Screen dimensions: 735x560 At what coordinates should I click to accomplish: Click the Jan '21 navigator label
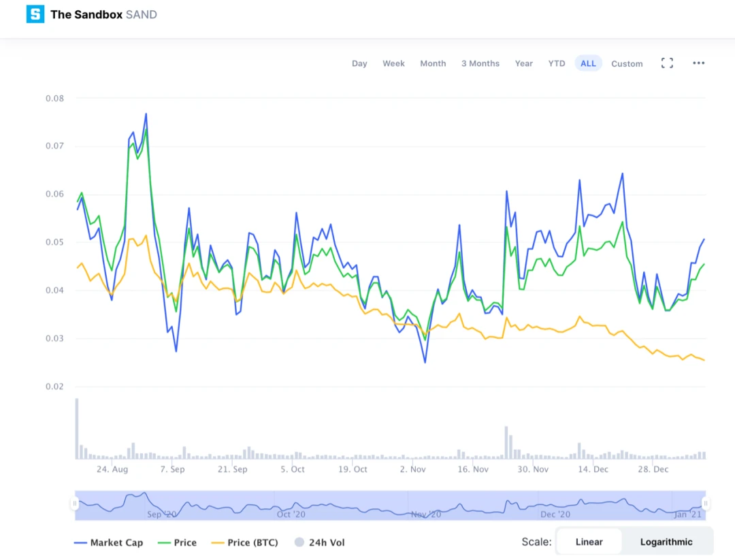(687, 514)
